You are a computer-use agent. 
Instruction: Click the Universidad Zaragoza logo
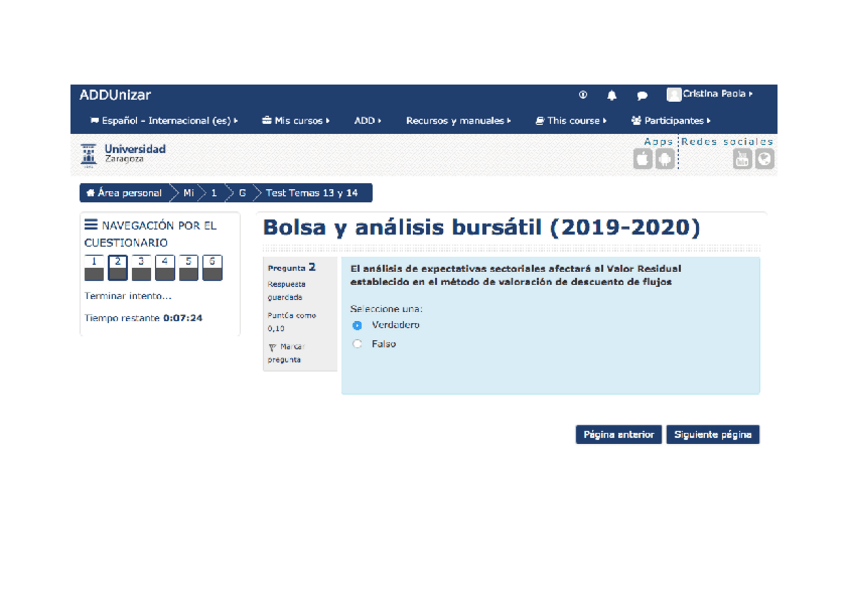point(123,154)
